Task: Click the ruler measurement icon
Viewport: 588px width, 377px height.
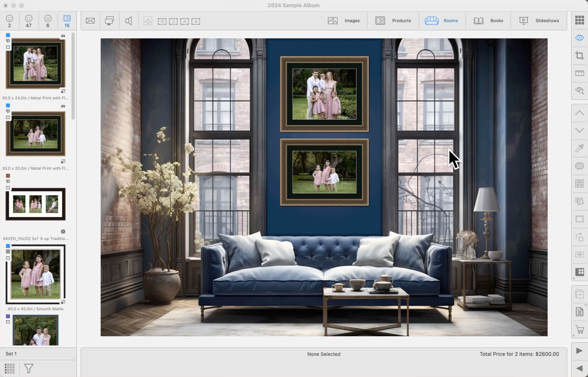Action: (x=579, y=73)
